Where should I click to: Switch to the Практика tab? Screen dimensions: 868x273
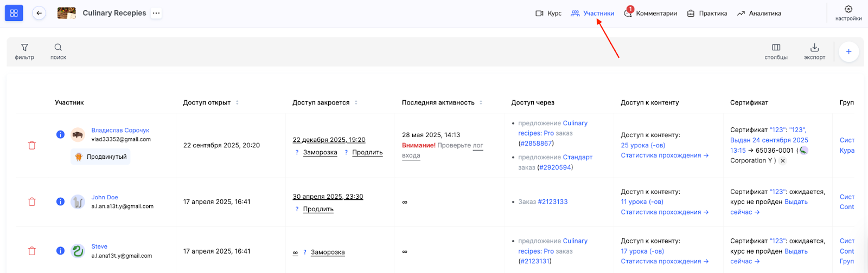pyautogui.click(x=707, y=14)
